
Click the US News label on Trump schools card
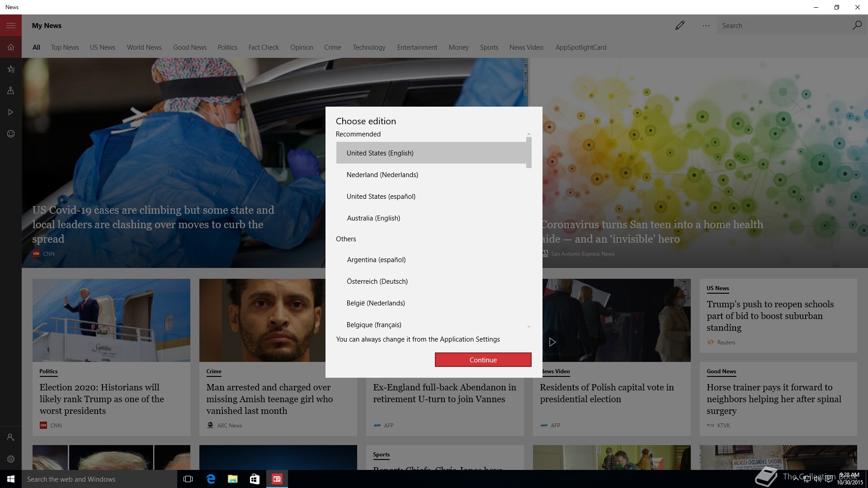coord(718,288)
